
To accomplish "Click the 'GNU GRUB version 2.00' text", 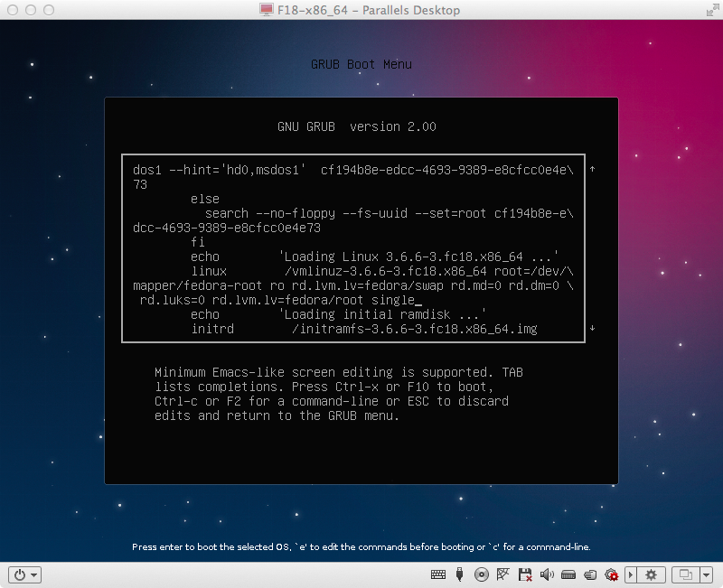I will (x=356, y=126).
